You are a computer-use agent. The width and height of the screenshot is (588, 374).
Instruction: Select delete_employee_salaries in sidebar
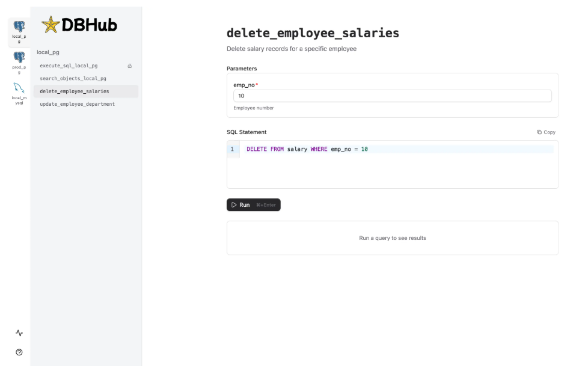[86, 91]
